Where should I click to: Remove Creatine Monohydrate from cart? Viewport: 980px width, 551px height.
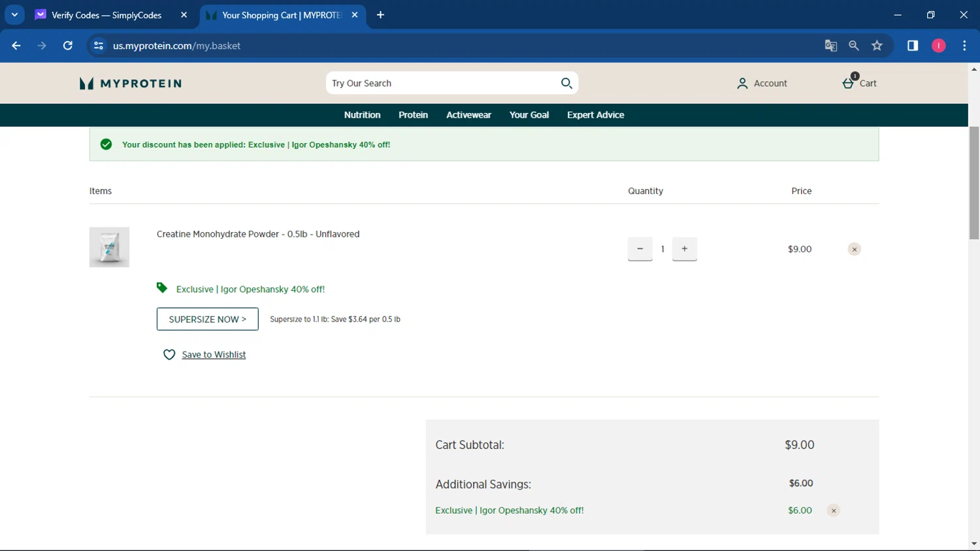854,249
